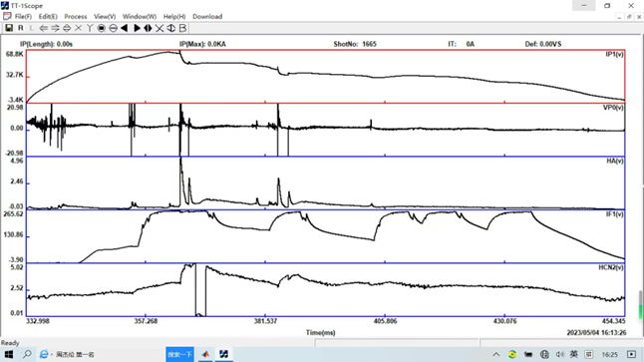Click the R toolbar button
The height and width of the screenshot is (362, 644).
(x=21, y=28)
